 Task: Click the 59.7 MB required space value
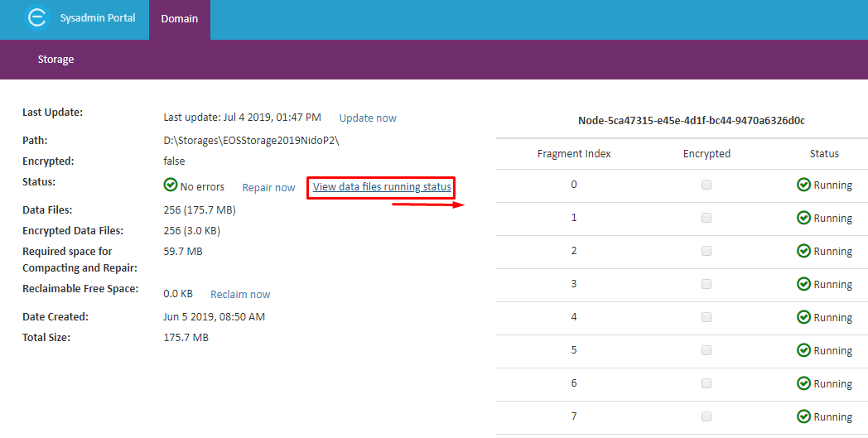point(183,252)
